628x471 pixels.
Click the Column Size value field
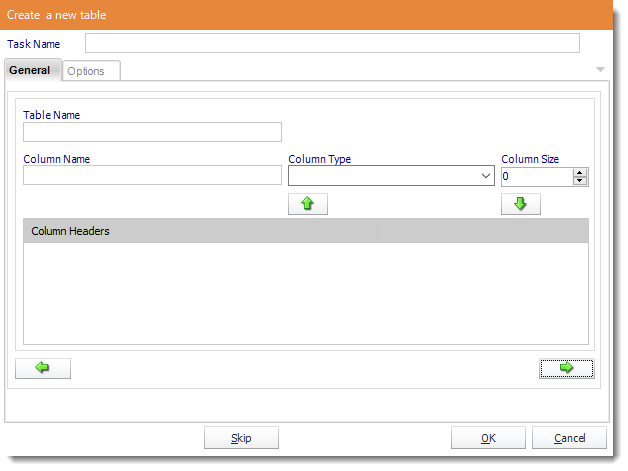click(537, 176)
